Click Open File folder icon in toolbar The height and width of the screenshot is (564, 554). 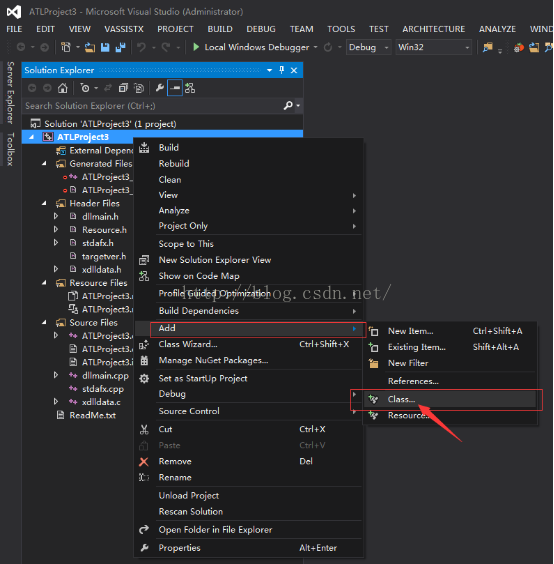90,47
